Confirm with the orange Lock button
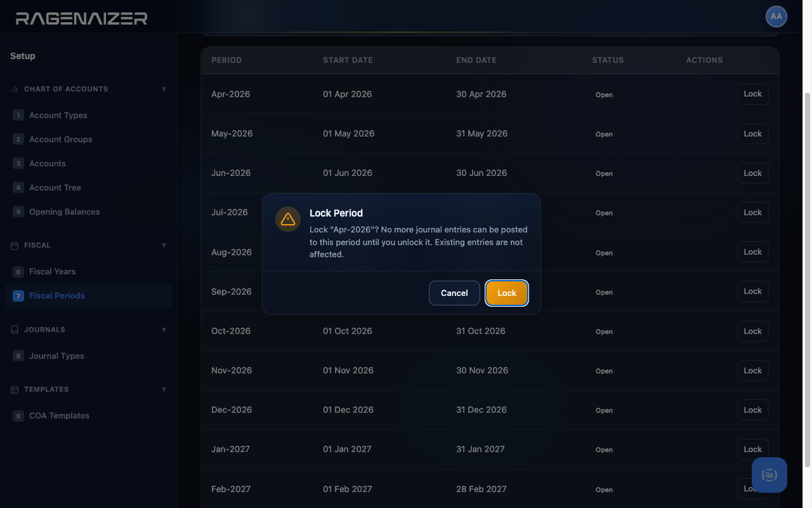Screen dimensions: 812x508 coord(507,293)
